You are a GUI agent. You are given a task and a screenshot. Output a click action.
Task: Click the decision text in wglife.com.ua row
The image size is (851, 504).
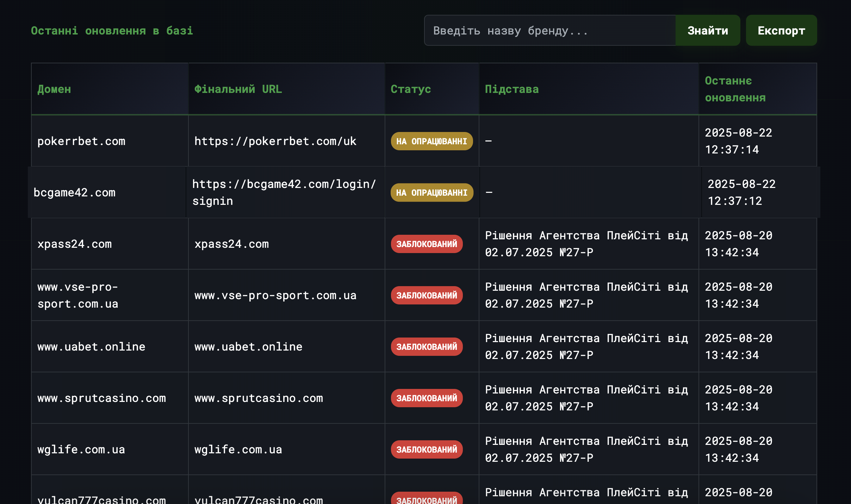[586, 449]
